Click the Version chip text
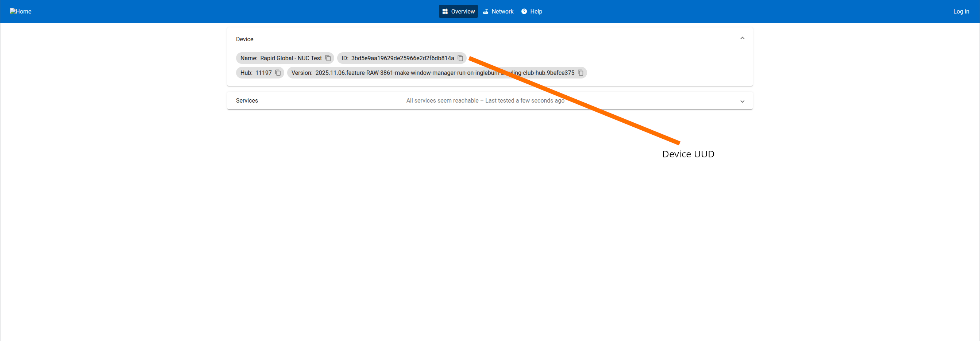Image resolution: width=980 pixels, height=341 pixels. 396,73
